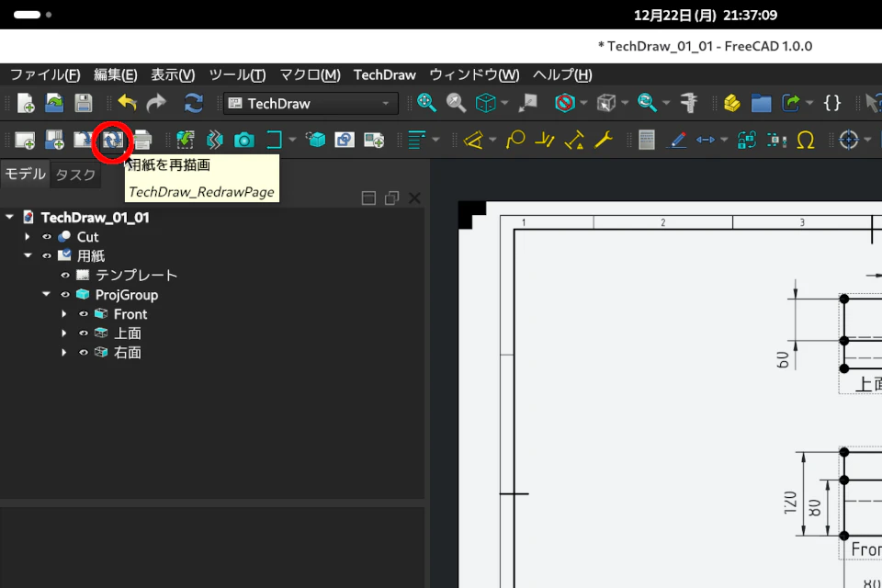This screenshot has width=882, height=588.
Task: Click the Insert Spreadsheet View icon
Action: (374, 140)
